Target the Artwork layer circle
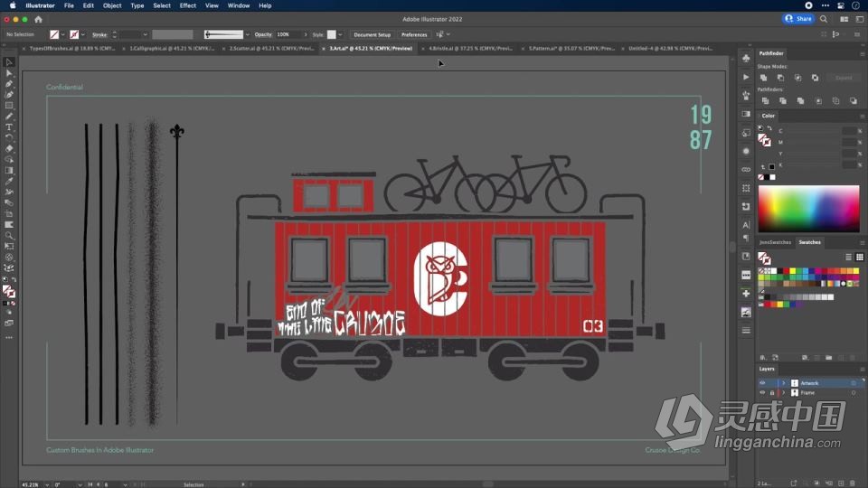The height and width of the screenshot is (488, 868). (854, 383)
